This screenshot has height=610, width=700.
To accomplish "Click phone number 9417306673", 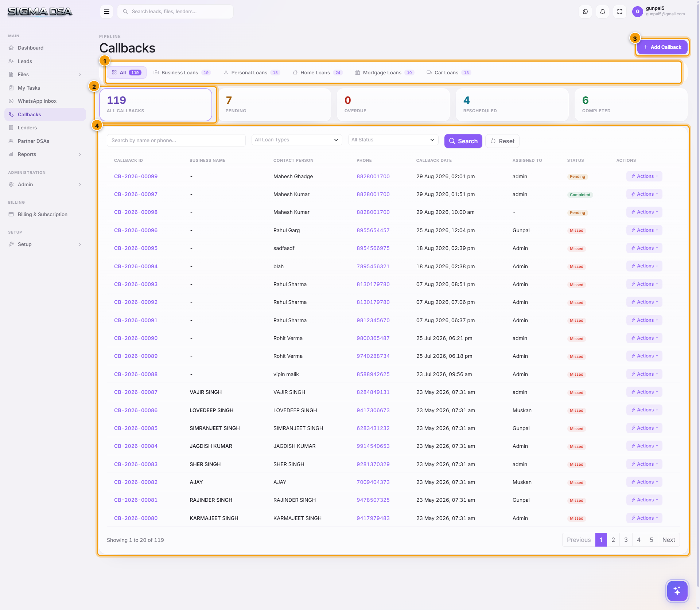I will (x=373, y=410).
